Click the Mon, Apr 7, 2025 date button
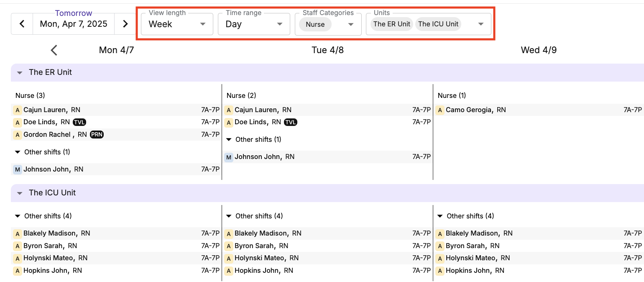Image resolution: width=644 pixels, height=282 pixels. click(74, 24)
